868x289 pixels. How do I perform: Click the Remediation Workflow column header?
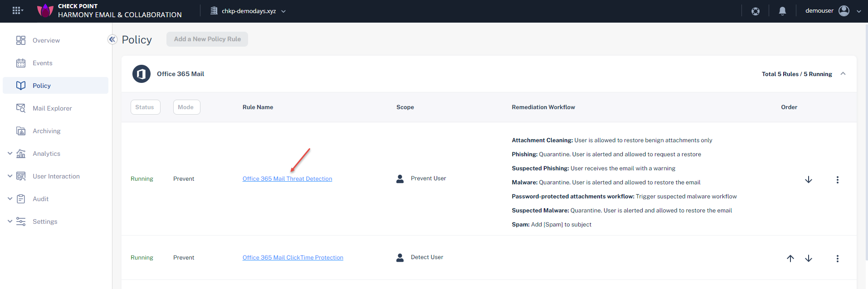coord(543,107)
